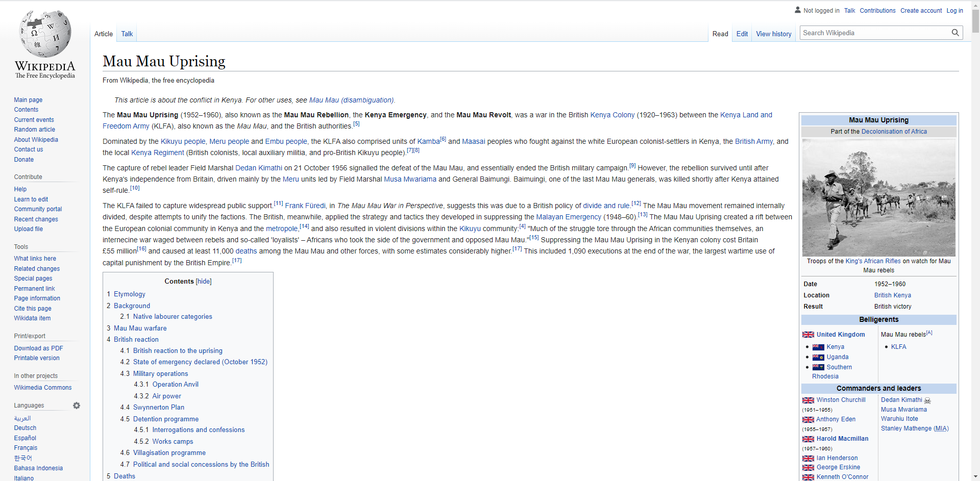Image resolution: width=980 pixels, height=481 pixels.
Task: Open British Kenya location link
Action: point(893,295)
